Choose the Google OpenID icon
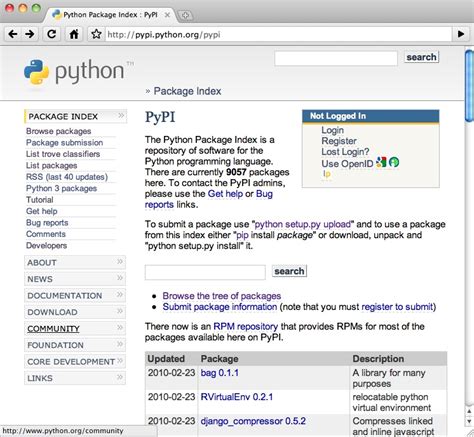Screen dimensions: 474x437 coord(381,162)
